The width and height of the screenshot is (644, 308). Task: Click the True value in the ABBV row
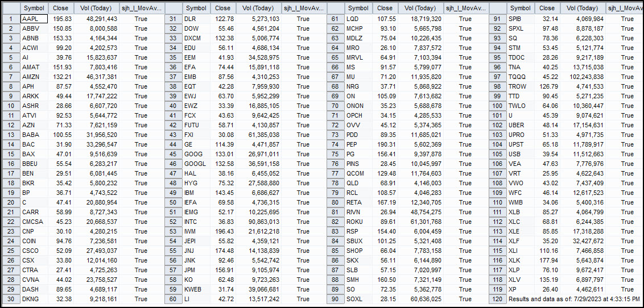coord(141,28)
